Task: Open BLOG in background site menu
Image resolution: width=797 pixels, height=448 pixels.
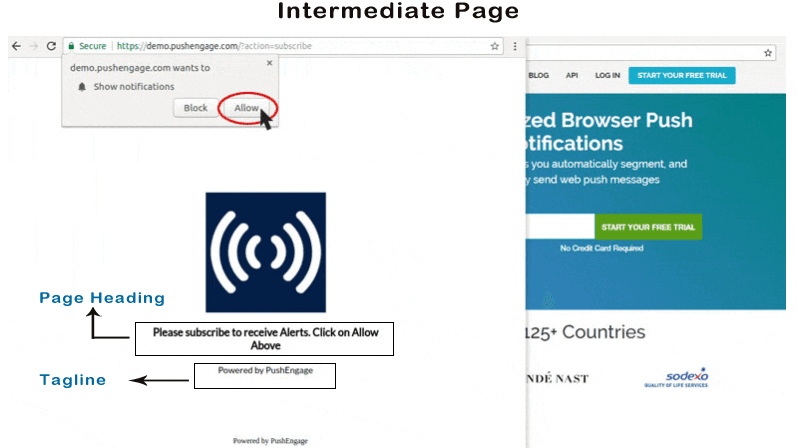Action: click(538, 75)
